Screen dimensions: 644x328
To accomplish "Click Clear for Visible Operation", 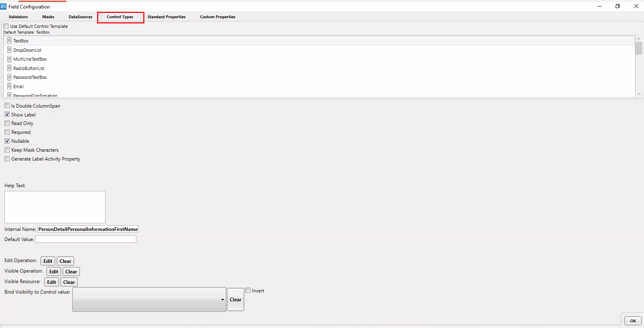I will coord(71,272).
